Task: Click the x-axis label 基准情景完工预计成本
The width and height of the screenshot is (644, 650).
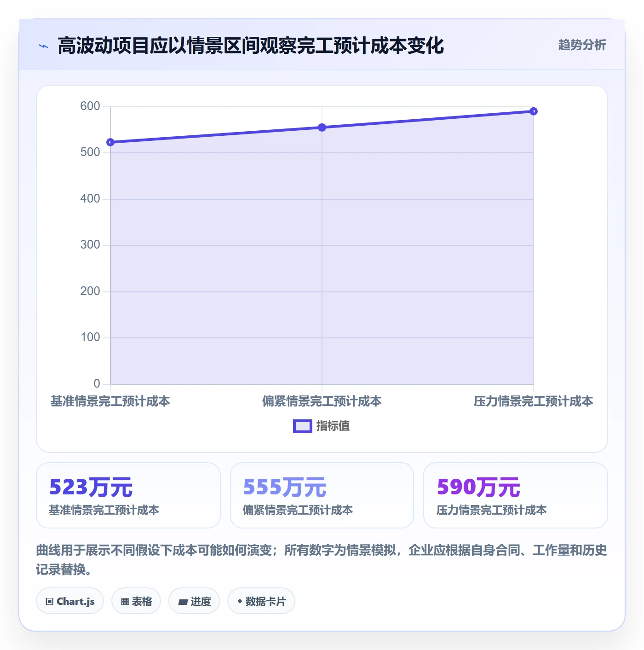Action: (x=110, y=401)
